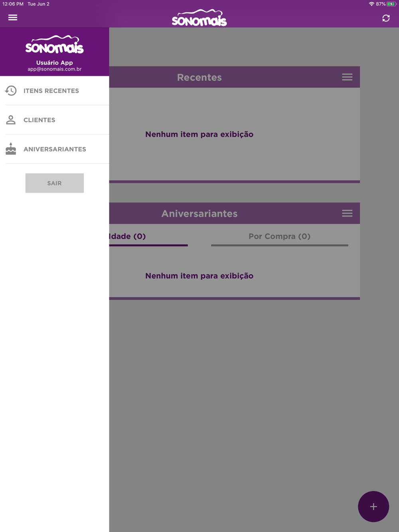Click the app@sonomais.com.br email text
The width and height of the screenshot is (399, 532).
[x=55, y=69]
